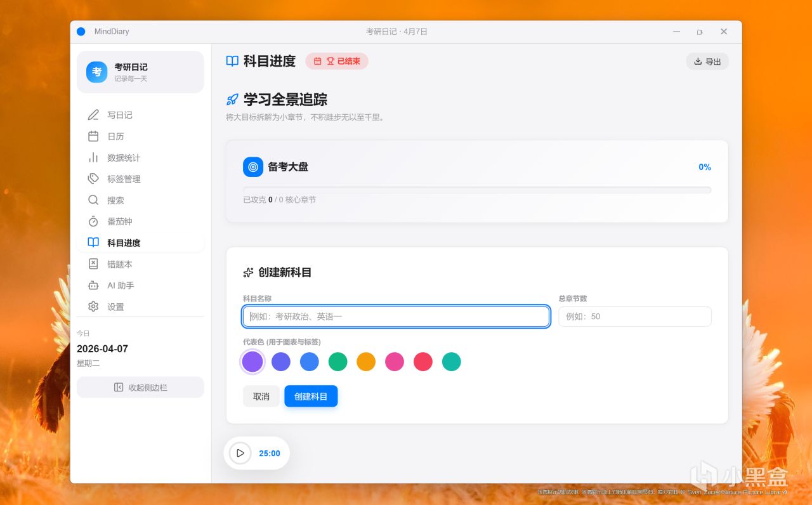
Task: Click the 0% progress value
Action: click(705, 167)
